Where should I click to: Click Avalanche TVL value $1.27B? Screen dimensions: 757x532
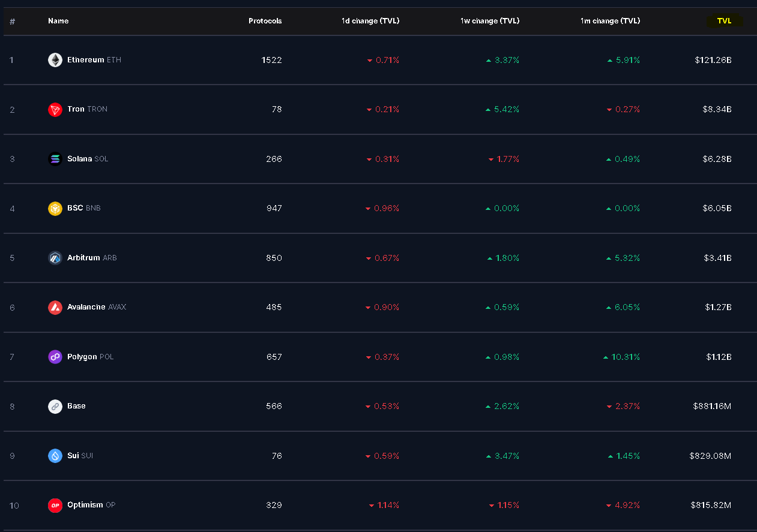(719, 308)
